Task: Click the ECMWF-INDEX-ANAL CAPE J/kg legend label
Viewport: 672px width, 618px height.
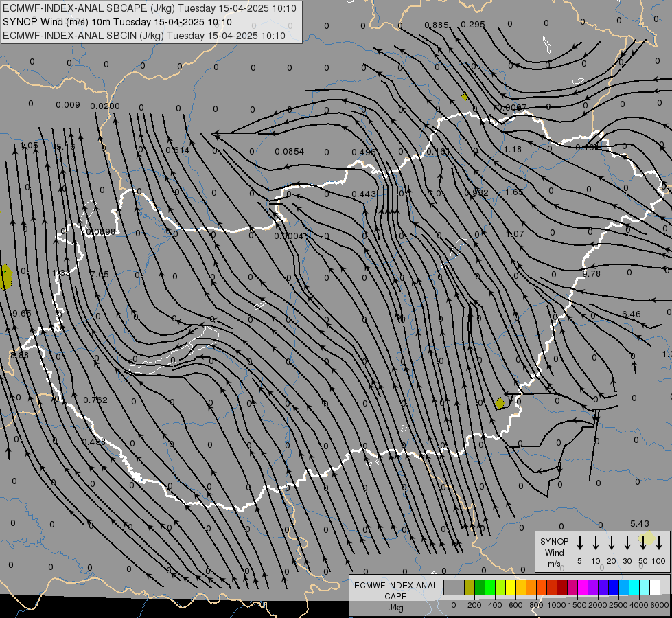Action: (395, 596)
